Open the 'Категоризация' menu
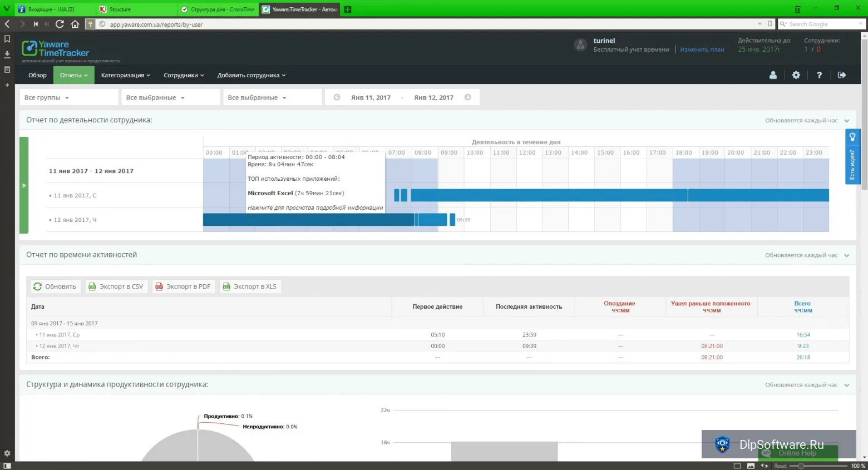This screenshot has width=868, height=470. pos(126,75)
